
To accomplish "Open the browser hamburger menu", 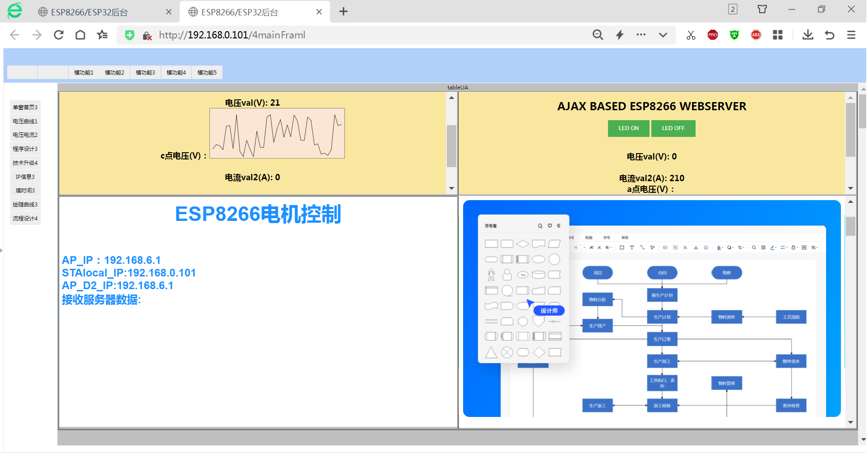I will 851,35.
